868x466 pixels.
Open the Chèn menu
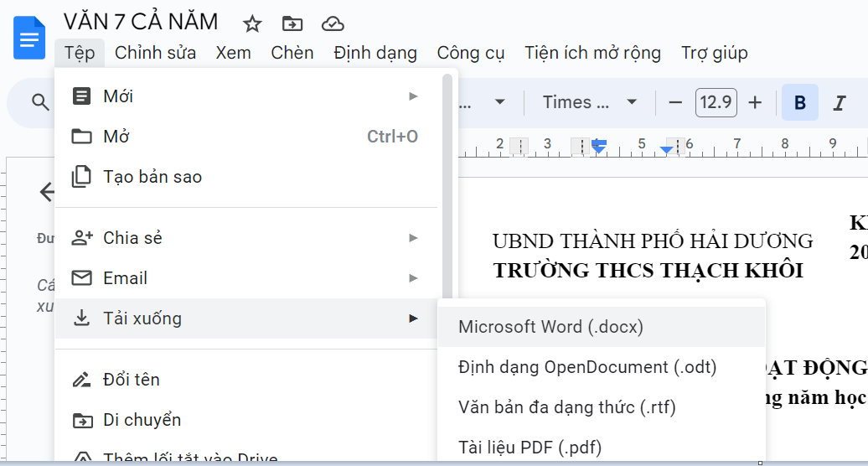(x=292, y=53)
